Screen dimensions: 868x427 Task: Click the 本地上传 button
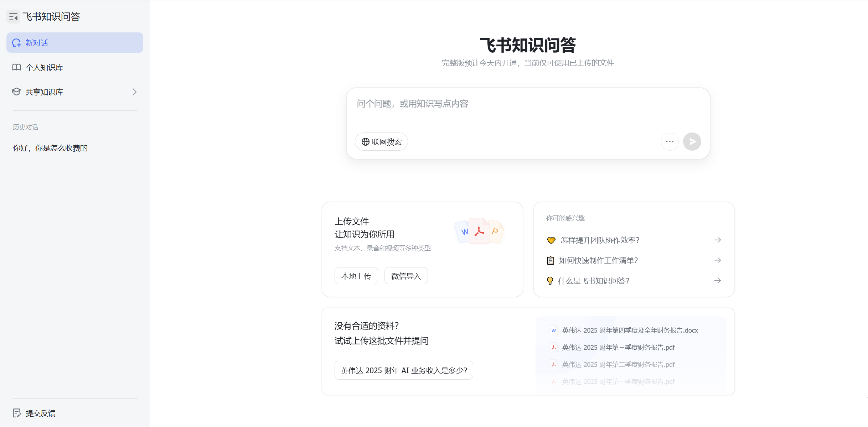(356, 275)
